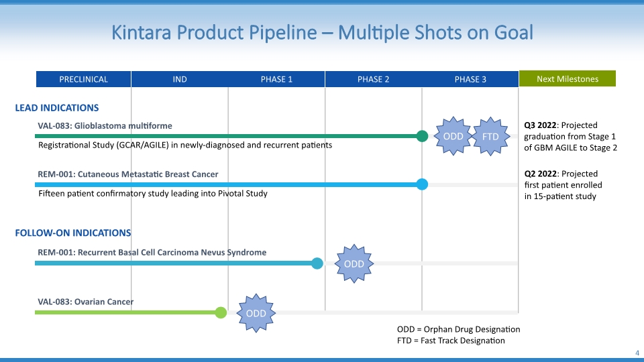Viewport: 644px width, 362px height.
Task: Click the 'FOLLOW-ON INDICATIONS' heading
Action: pyautogui.click(x=73, y=233)
